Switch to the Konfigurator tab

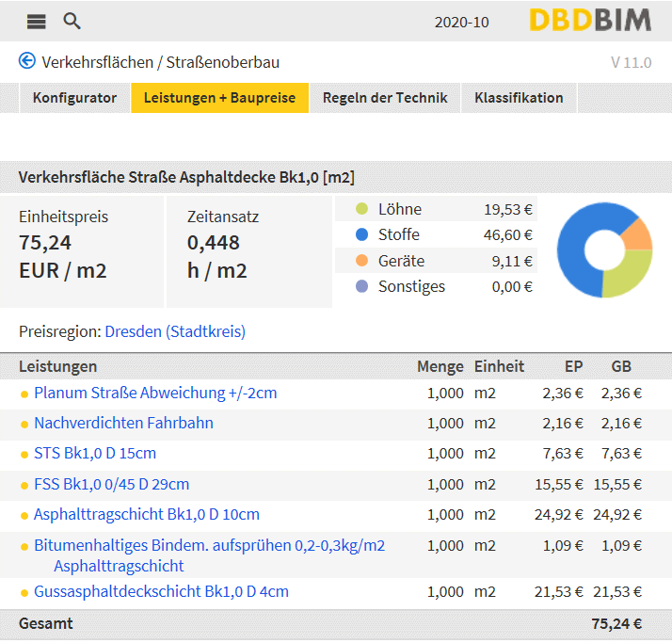[74, 98]
